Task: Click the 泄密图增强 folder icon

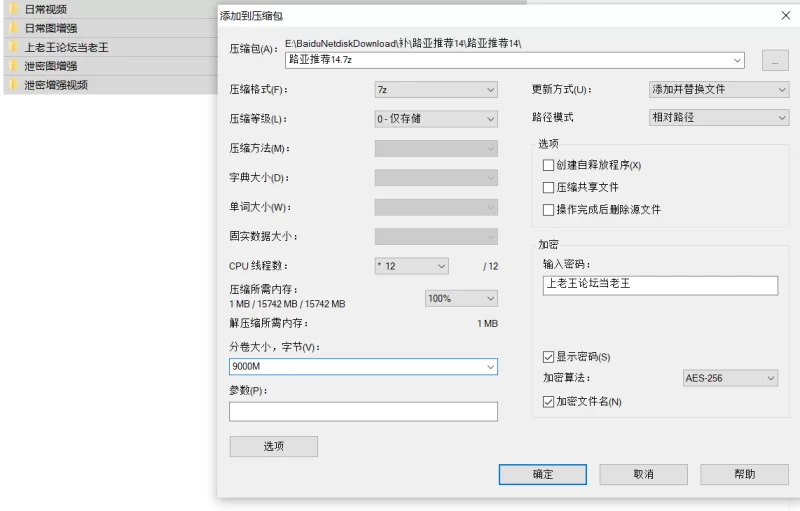Action: [x=14, y=66]
